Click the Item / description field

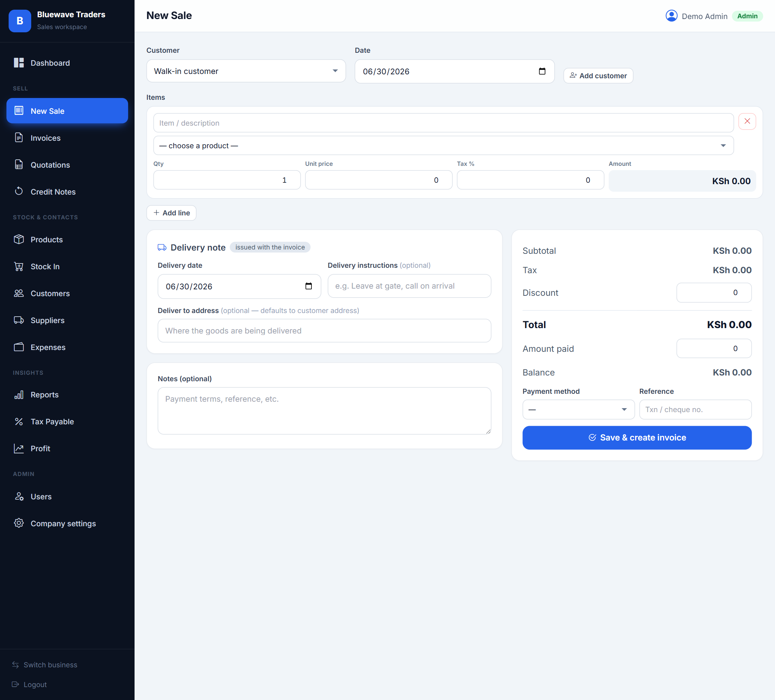(443, 123)
